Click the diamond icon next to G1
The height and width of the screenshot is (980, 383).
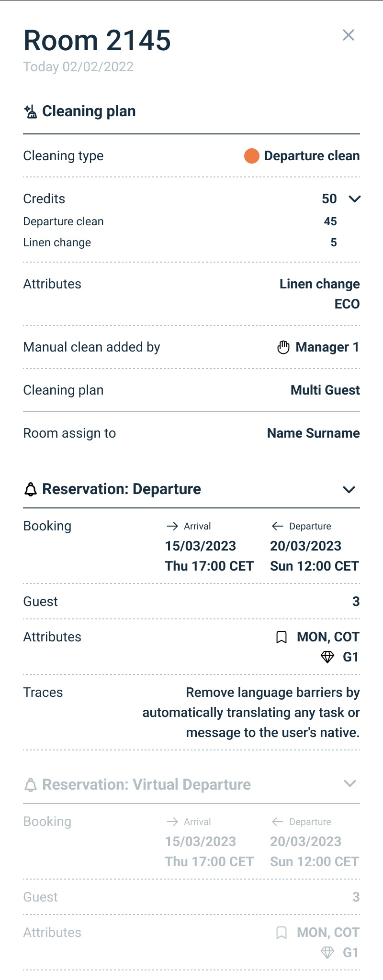[x=327, y=657]
